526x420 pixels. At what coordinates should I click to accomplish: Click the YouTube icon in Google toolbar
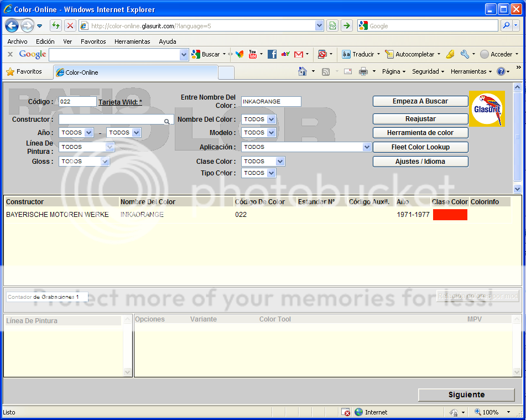click(253, 54)
